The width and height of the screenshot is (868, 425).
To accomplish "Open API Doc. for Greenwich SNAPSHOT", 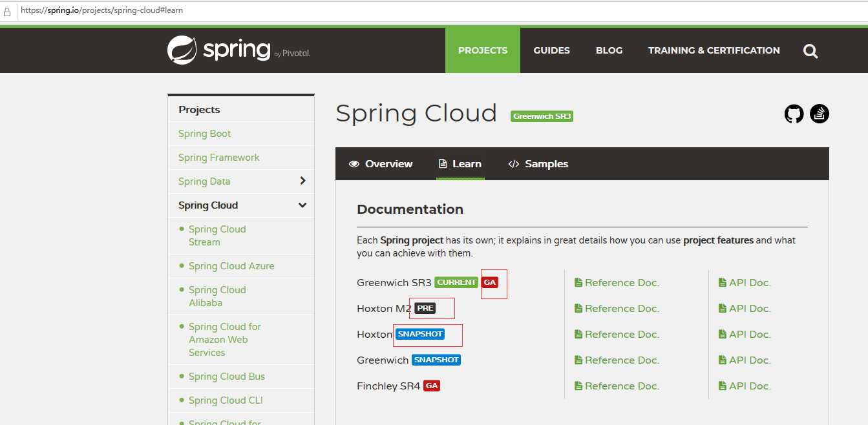I will click(745, 360).
